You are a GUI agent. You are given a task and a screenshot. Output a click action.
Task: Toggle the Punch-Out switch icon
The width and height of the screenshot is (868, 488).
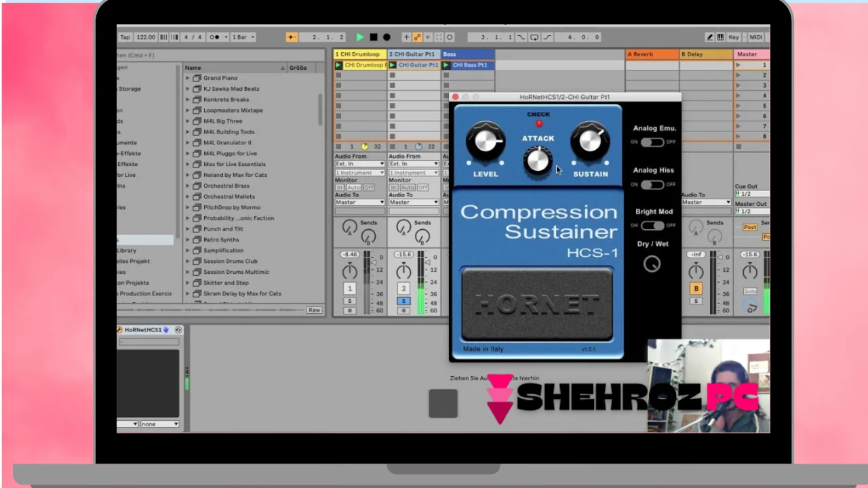(547, 37)
